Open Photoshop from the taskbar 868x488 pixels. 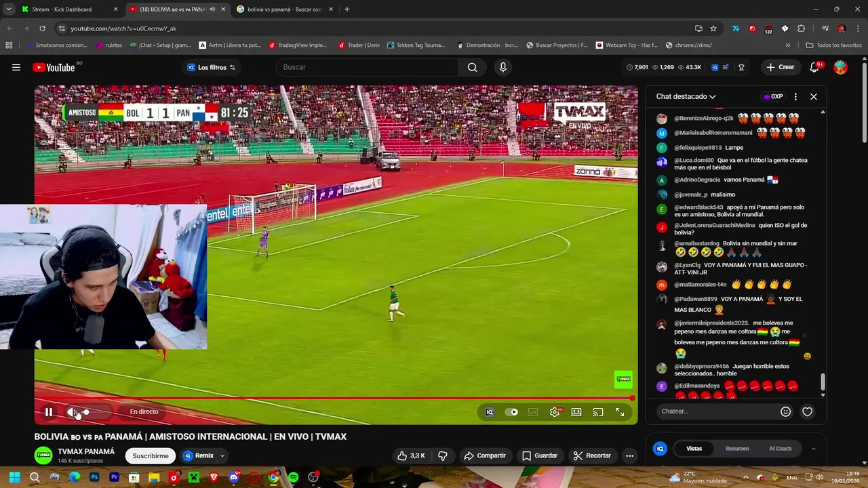(x=94, y=478)
